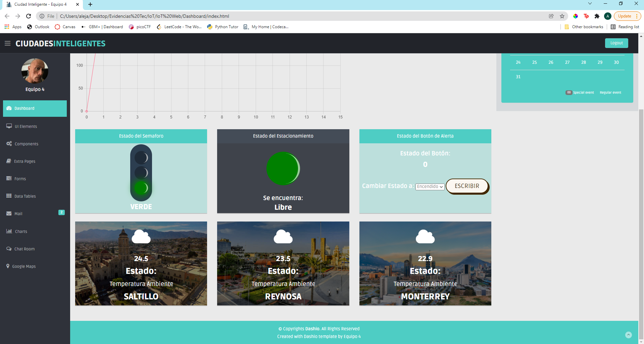Click the Equipo 4 profile avatar
Viewport: 644px width, 344px height.
35,71
